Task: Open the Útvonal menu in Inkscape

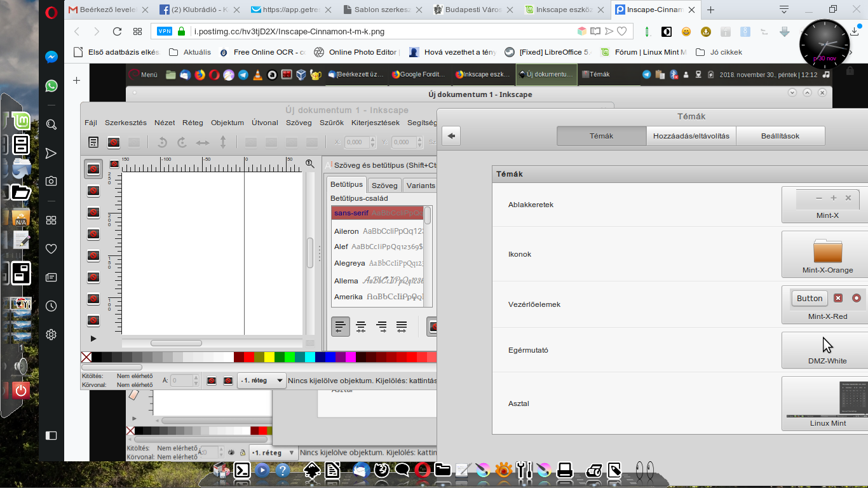Action: 265,123
